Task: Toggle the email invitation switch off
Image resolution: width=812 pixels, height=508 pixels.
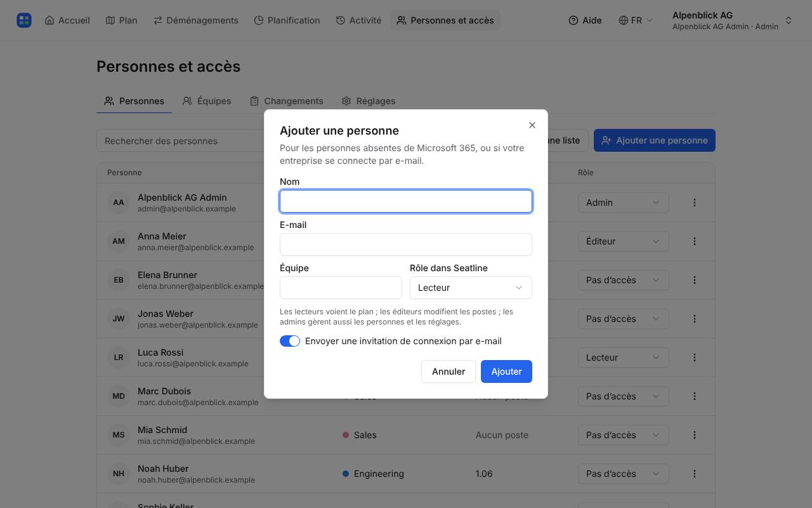Action: coord(290,341)
